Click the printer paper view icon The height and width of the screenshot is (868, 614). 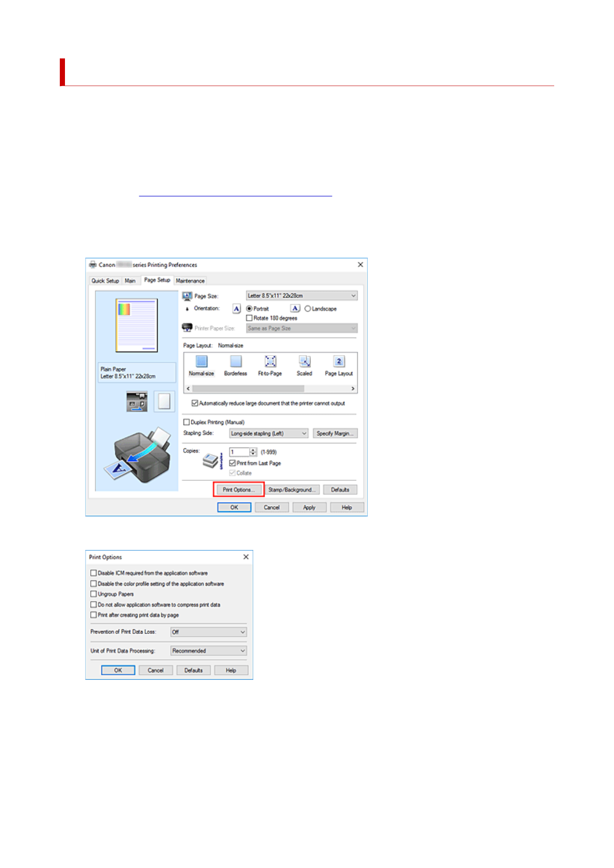coord(137,402)
